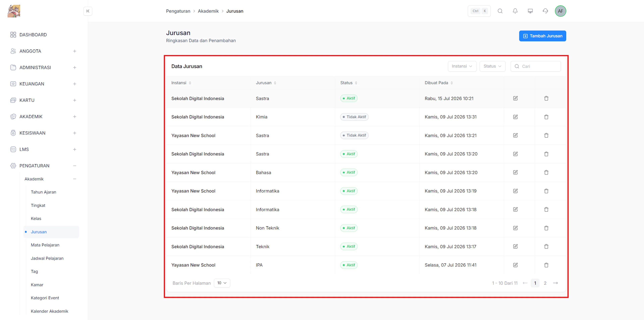Delete the IPA jurusan row
The image size is (644, 320).
point(546,265)
